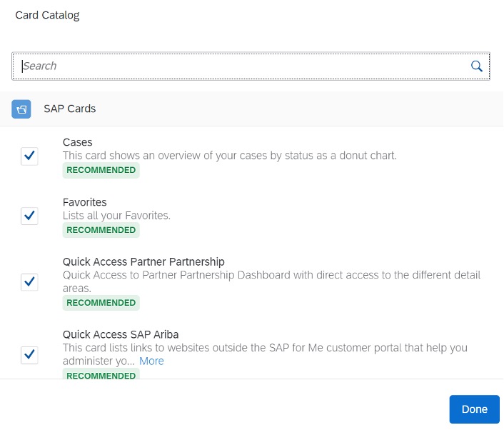Click the Card Catalog dialog title
Image resolution: width=504 pixels, height=430 pixels.
47,15
